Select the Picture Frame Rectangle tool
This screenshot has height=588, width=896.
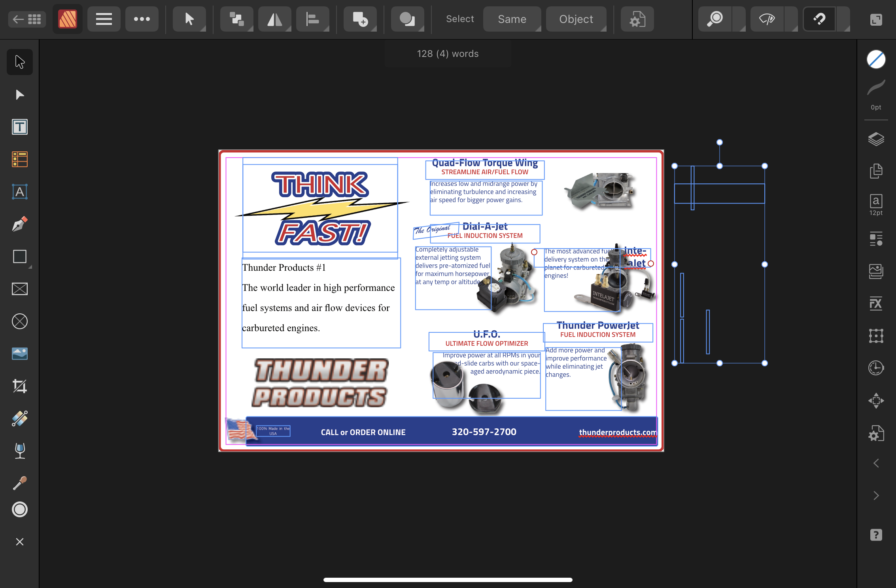[20, 289]
